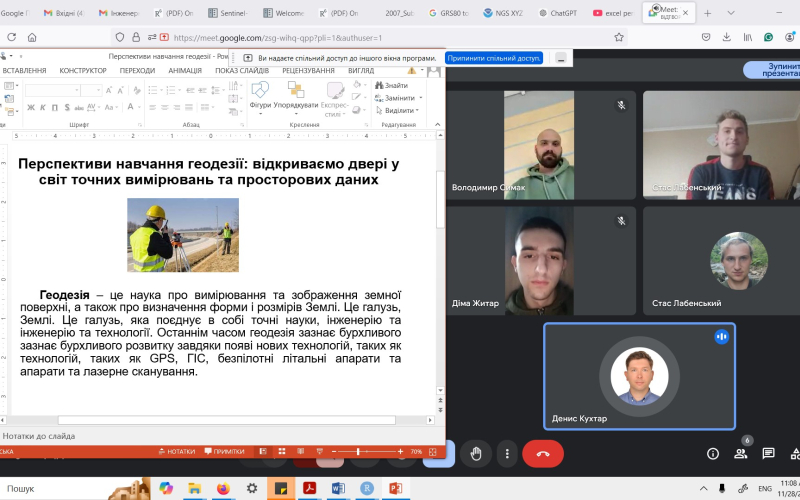
Task: Switch to РЕЦЕНЗУВАННЯ ribbon tab
Action: tap(308, 70)
